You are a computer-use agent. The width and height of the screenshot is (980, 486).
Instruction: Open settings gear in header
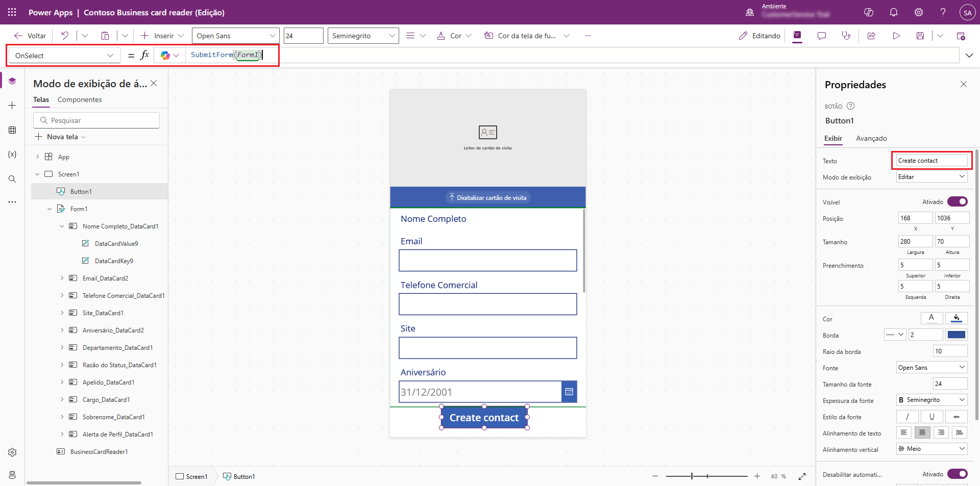coord(919,12)
